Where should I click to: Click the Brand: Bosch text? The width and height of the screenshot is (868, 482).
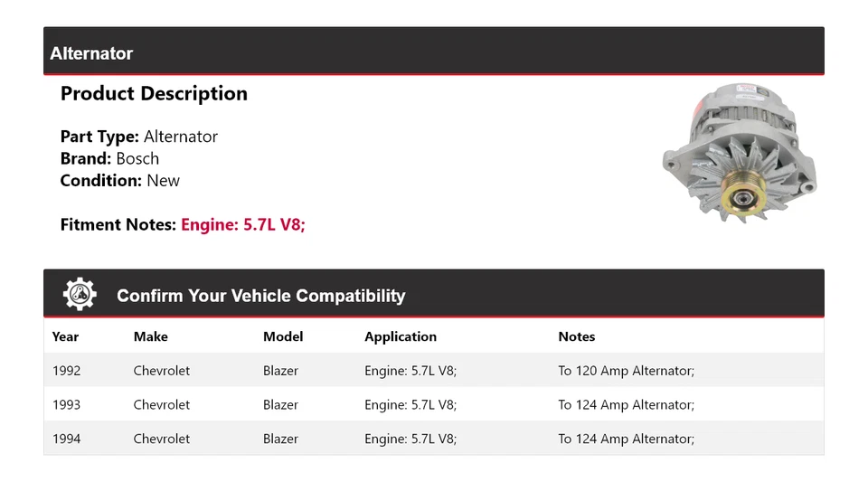pyautogui.click(x=109, y=158)
